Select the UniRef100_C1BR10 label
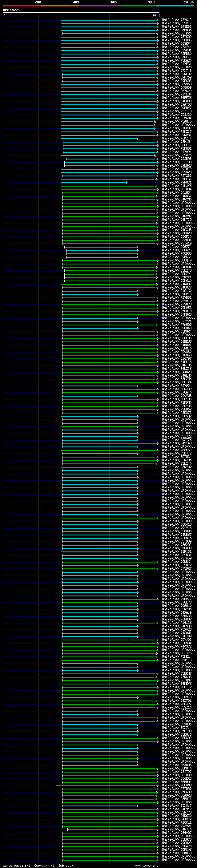The height and width of the screenshot is (868, 197). (177, 294)
